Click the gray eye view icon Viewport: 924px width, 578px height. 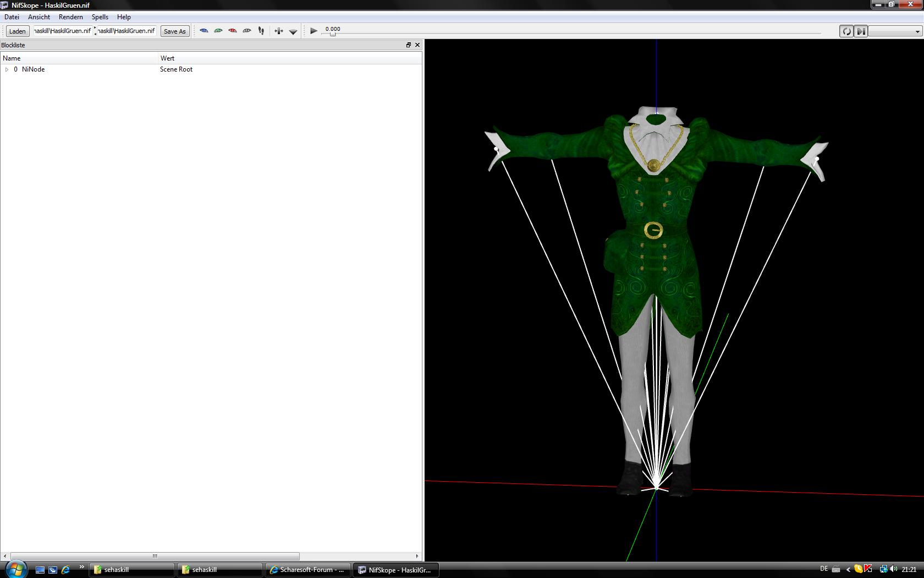[x=247, y=31]
